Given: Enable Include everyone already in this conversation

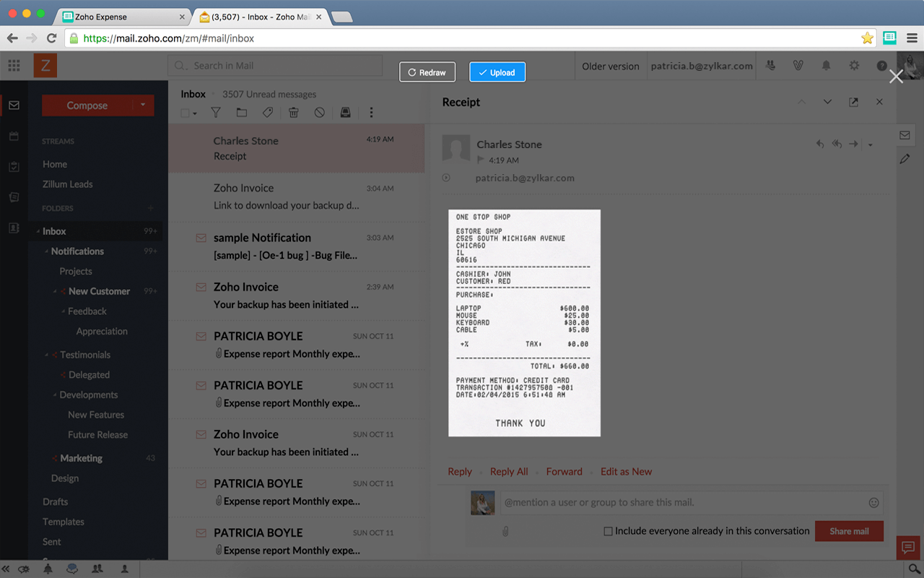Looking at the screenshot, I should (x=609, y=531).
